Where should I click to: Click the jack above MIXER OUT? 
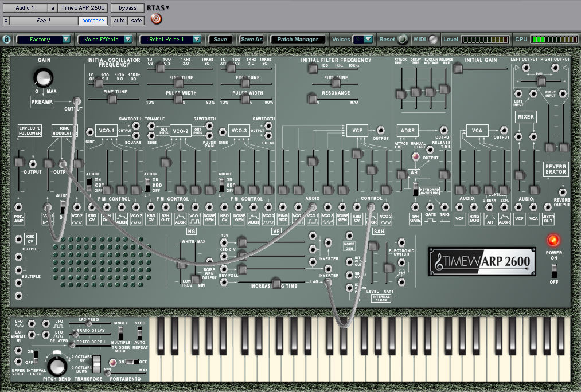click(548, 207)
